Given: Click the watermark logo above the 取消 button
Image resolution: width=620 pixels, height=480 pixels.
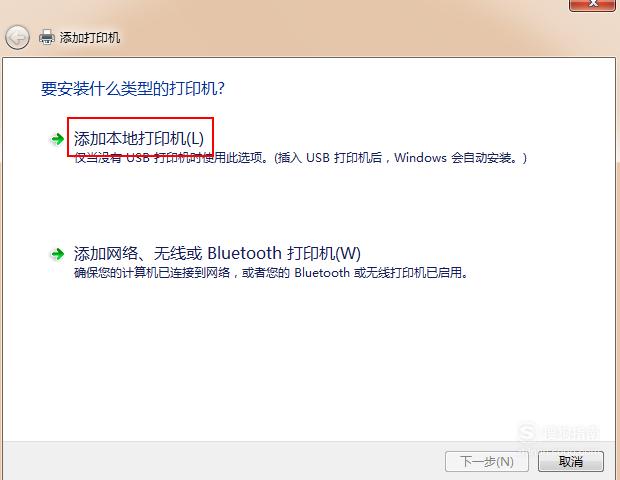Looking at the screenshot, I should coord(559,433).
